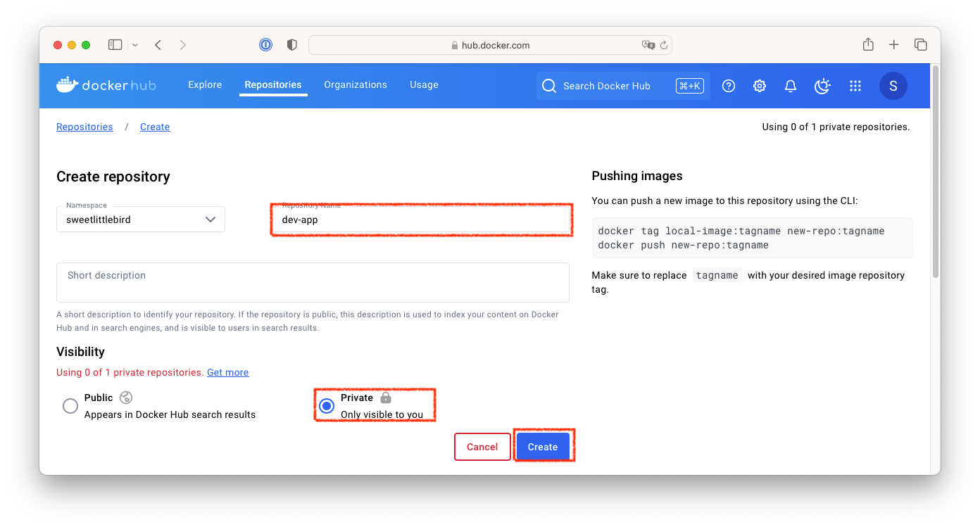Add a new Safari tab

(894, 45)
